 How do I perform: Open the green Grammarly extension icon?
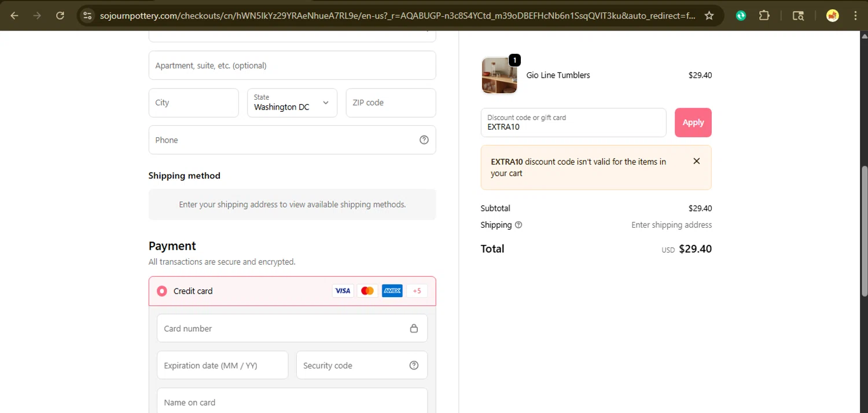(741, 16)
